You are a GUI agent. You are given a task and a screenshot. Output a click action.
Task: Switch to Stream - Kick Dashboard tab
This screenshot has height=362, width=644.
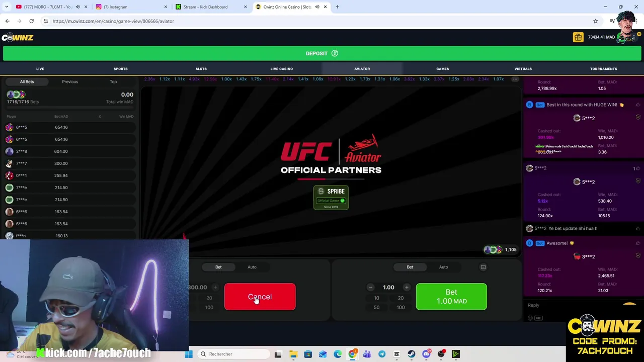click(210, 7)
